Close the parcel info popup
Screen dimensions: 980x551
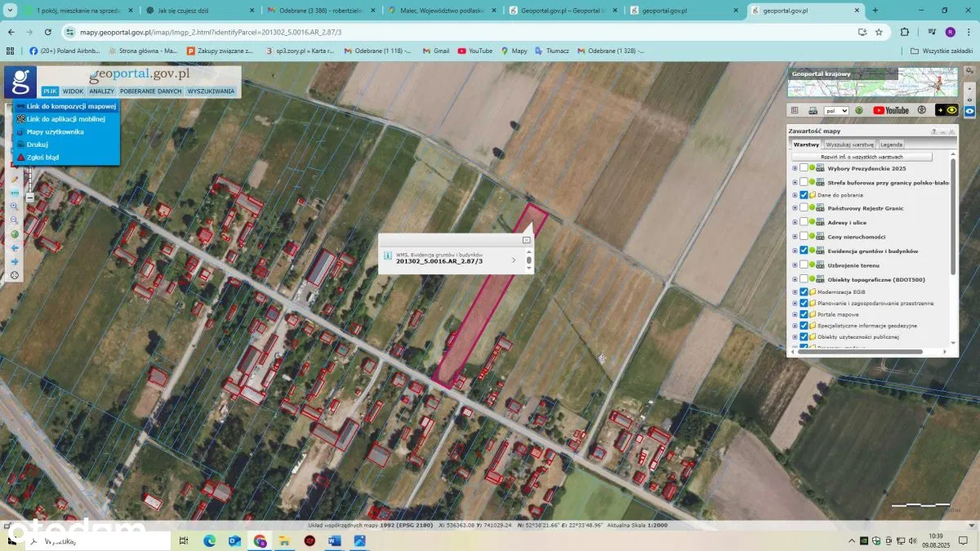coord(527,240)
